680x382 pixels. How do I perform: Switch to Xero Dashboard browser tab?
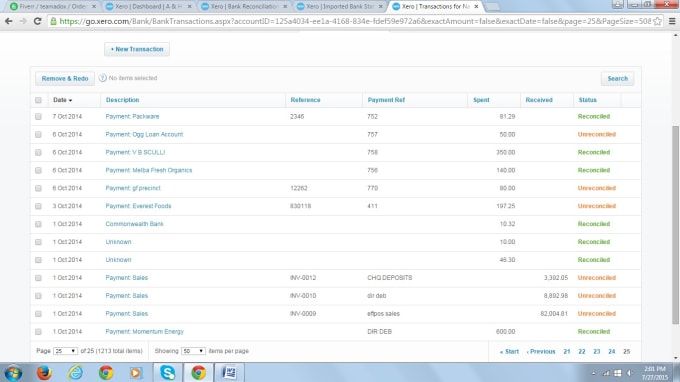coord(148,7)
